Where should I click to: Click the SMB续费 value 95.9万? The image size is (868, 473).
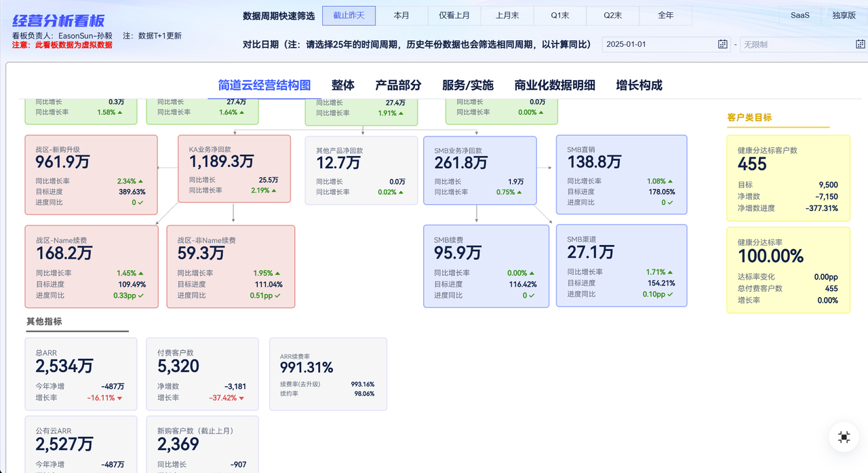point(458,252)
